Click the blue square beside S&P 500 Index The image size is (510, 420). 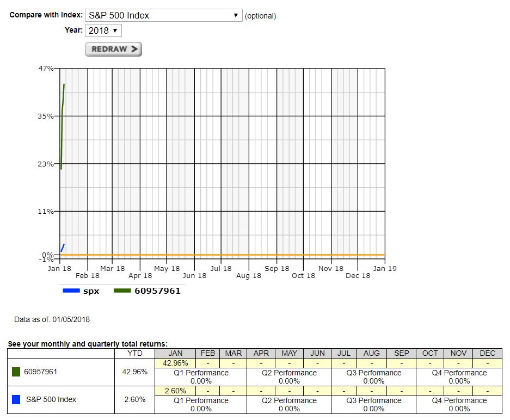16,399
